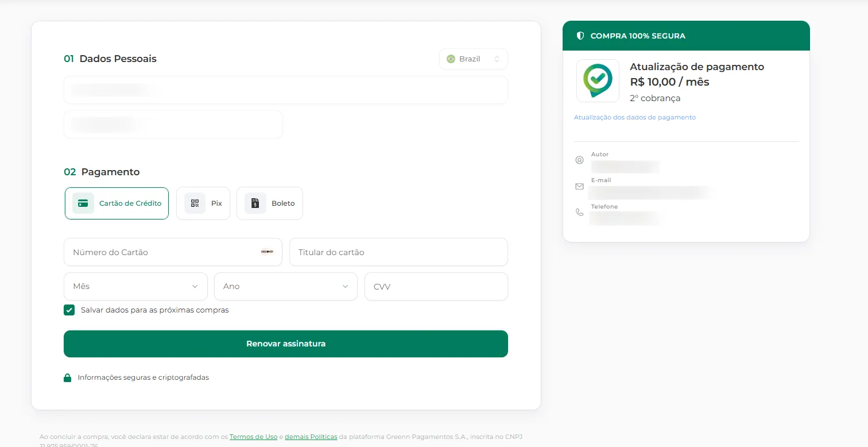Click the green padlock security icon
The image size is (868, 447).
coord(67,377)
